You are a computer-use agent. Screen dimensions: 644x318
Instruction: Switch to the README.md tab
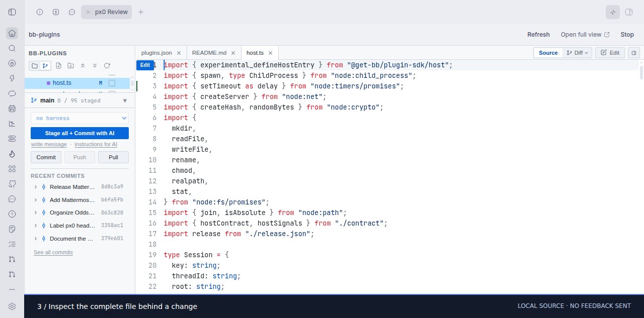pos(209,53)
